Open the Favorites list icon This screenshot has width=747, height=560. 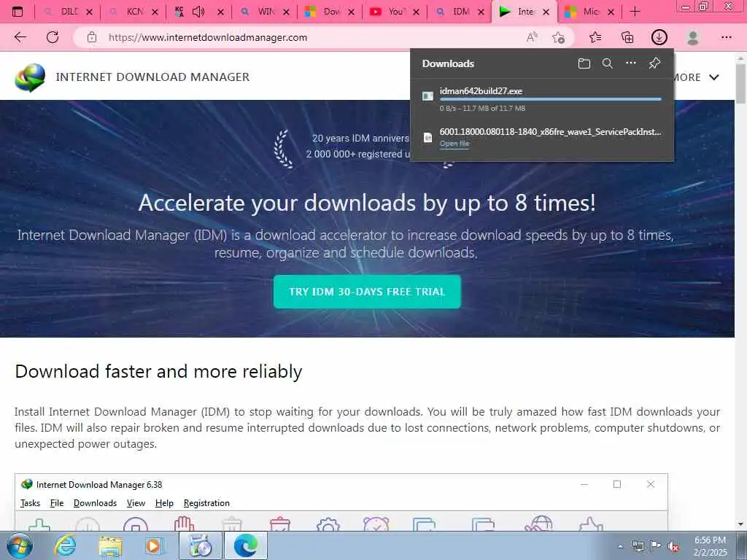(595, 37)
